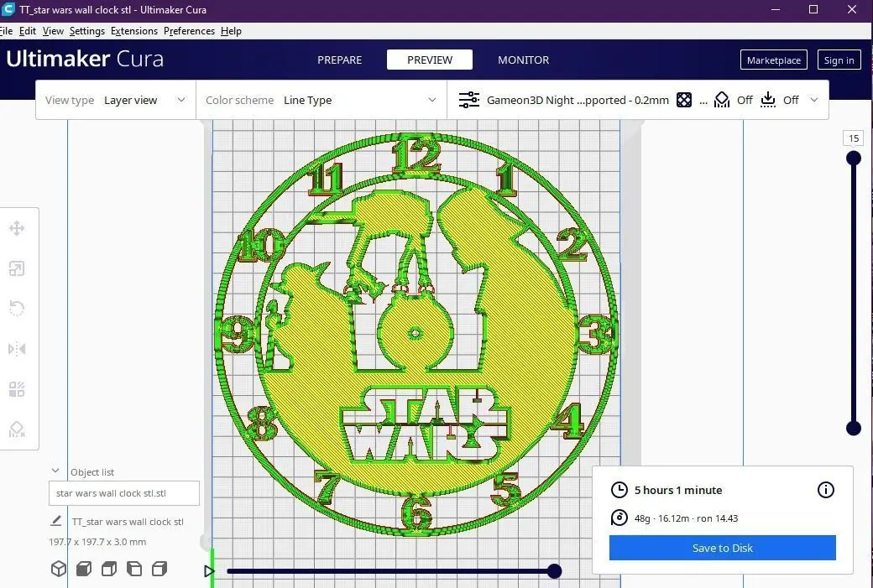Switch to the PREPARE stage
873x588 pixels.
point(340,60)
